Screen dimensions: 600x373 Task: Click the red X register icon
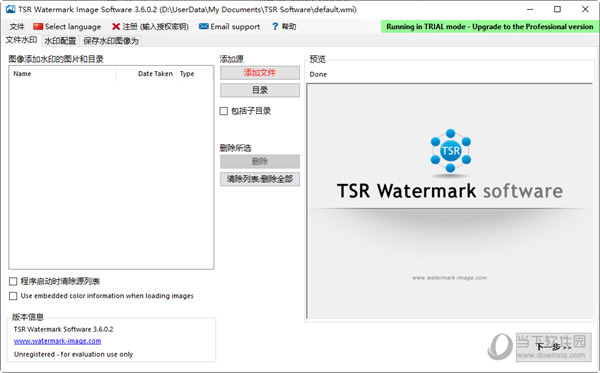pos(116,26)
